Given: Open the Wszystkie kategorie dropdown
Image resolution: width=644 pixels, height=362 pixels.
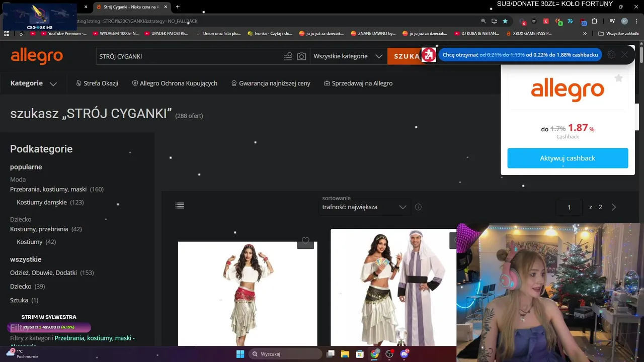Looking at the screenshot, I should tap(348, 56).
